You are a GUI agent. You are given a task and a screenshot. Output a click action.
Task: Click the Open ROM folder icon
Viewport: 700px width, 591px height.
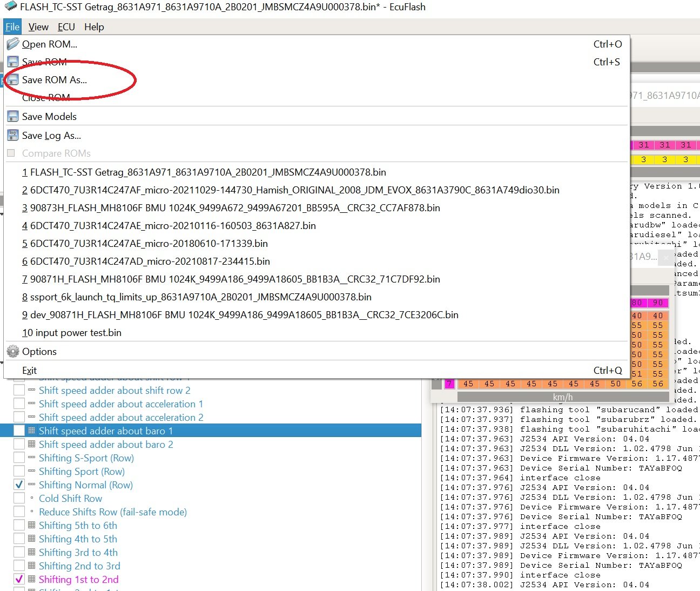[12, 44]
